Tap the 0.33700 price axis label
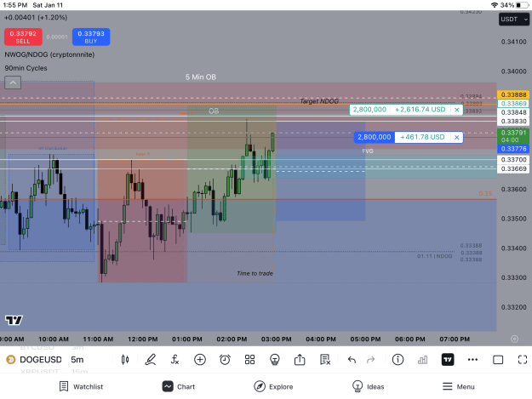The height and width of the screenshot is (399, 532). pyautogui.click(x=513, y=160)
